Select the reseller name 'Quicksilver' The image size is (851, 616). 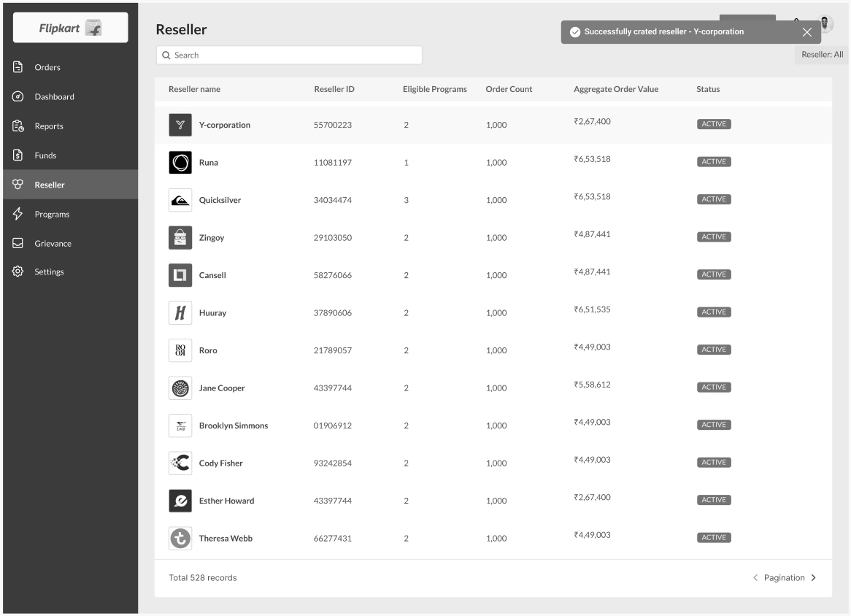[220, 200]
